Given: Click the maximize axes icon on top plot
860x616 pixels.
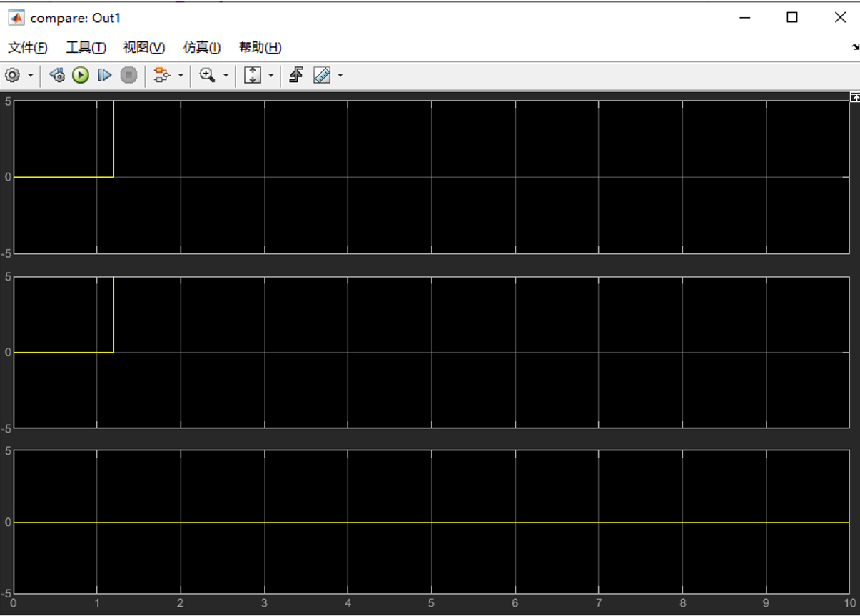Looking at the screenshot, I should coord(854,97).
